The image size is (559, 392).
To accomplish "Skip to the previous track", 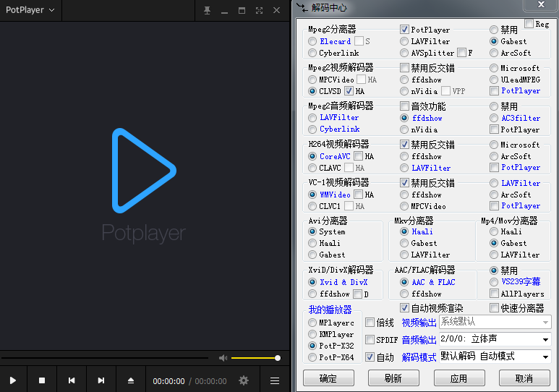I will pos(72,380).
